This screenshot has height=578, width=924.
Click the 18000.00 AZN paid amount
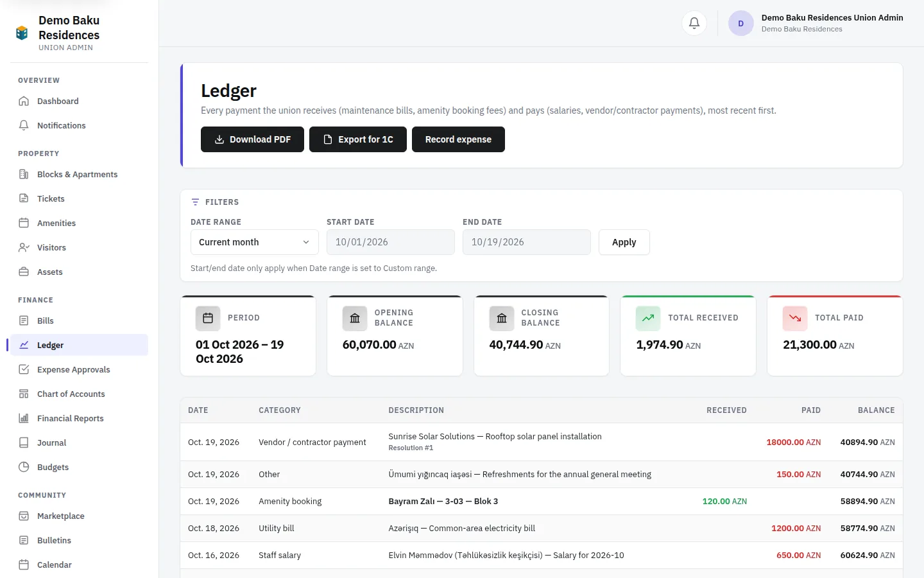(793, 442)
